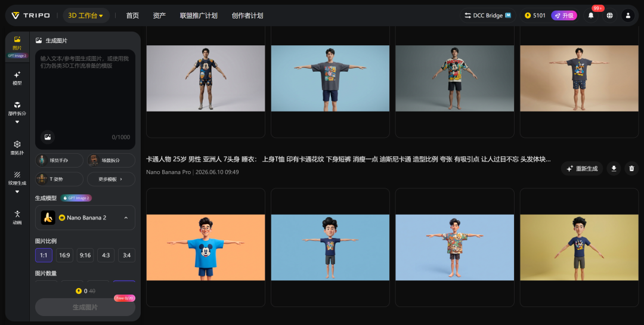644x325 pixels.
Task: Open 更多模板 templates list
Action: (x=111, y=179)
